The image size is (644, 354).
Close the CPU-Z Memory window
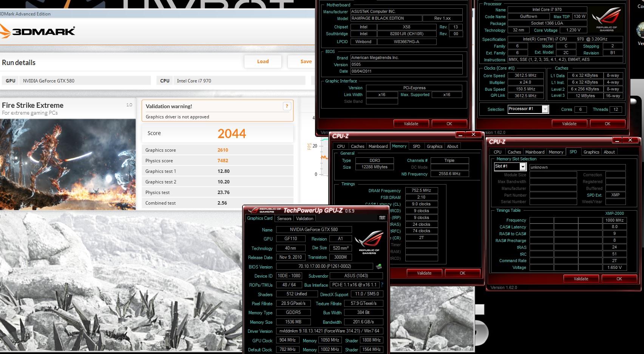point(473,134)
